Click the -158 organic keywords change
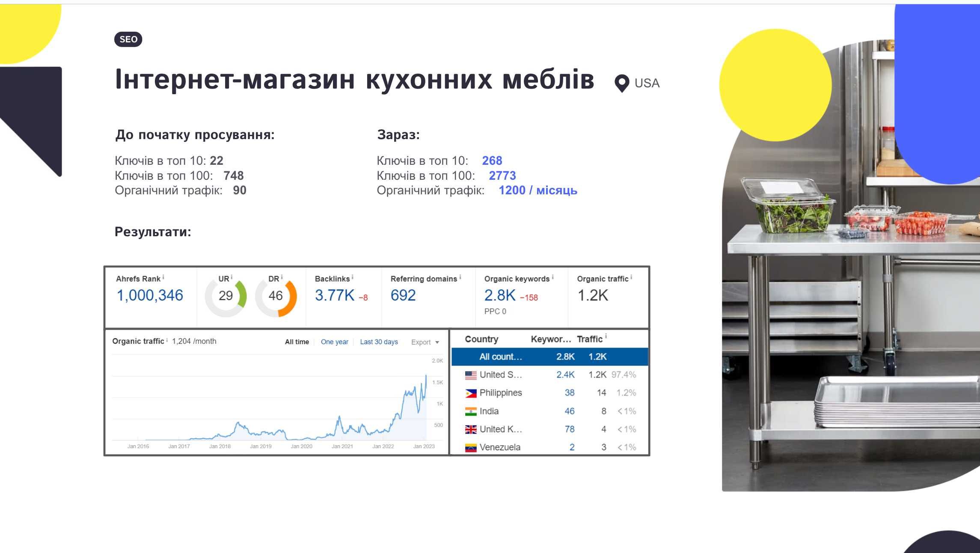Screen dimensions: 980x553 (x=529, y=297)
